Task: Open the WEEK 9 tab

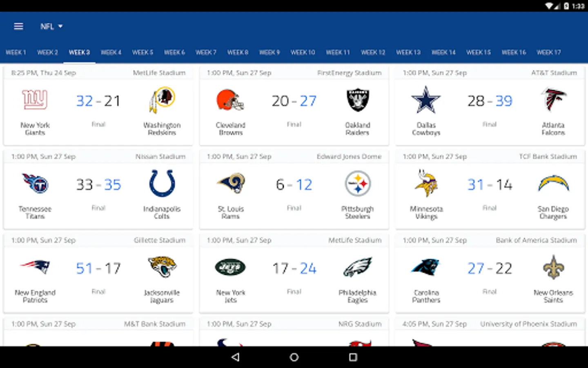Action: 269,52
